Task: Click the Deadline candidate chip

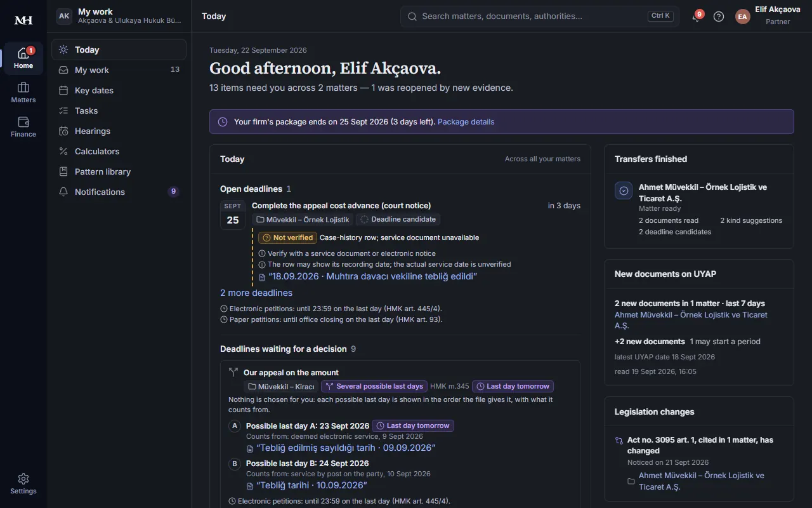Action: pos(398,220)
